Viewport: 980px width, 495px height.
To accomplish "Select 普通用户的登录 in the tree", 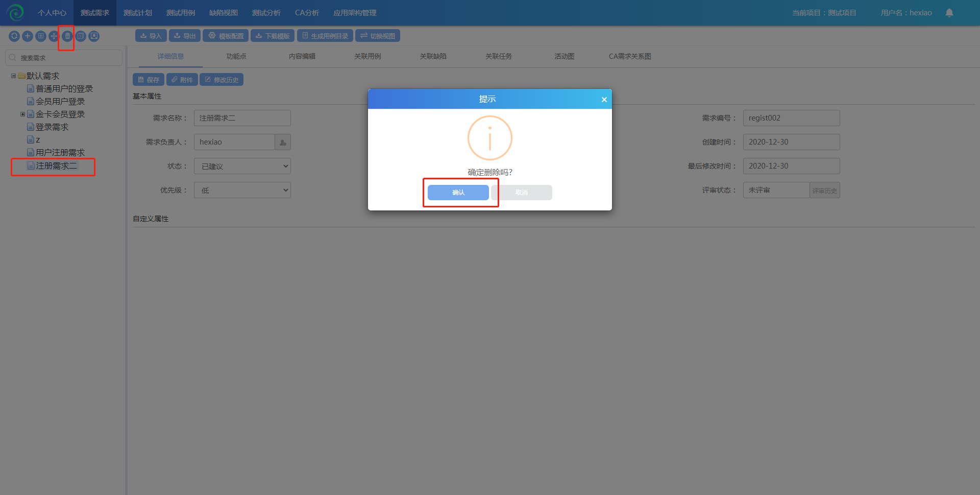I will point(64,89).
